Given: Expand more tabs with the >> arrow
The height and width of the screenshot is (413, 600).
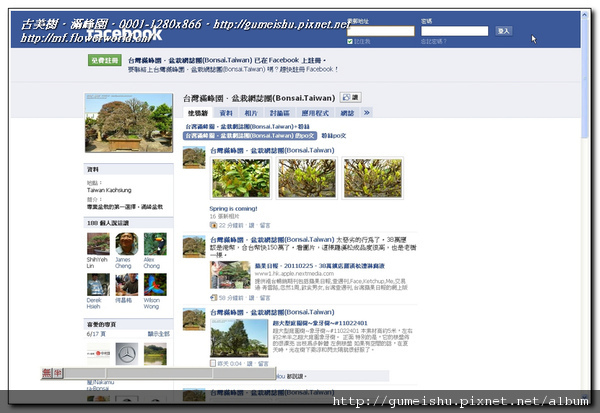Looking at the screenshot, I should (x=367, y=113).
